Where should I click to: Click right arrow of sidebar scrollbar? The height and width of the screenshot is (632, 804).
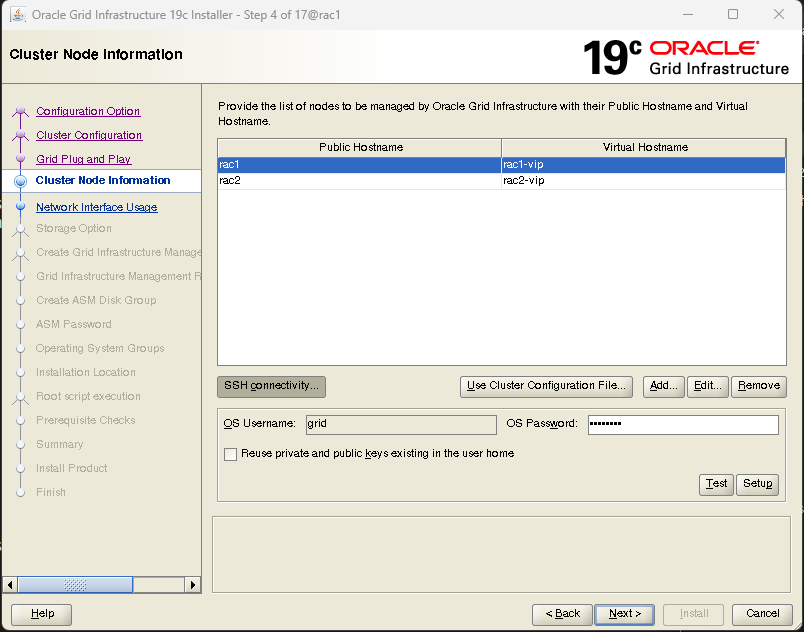point(192,584)
